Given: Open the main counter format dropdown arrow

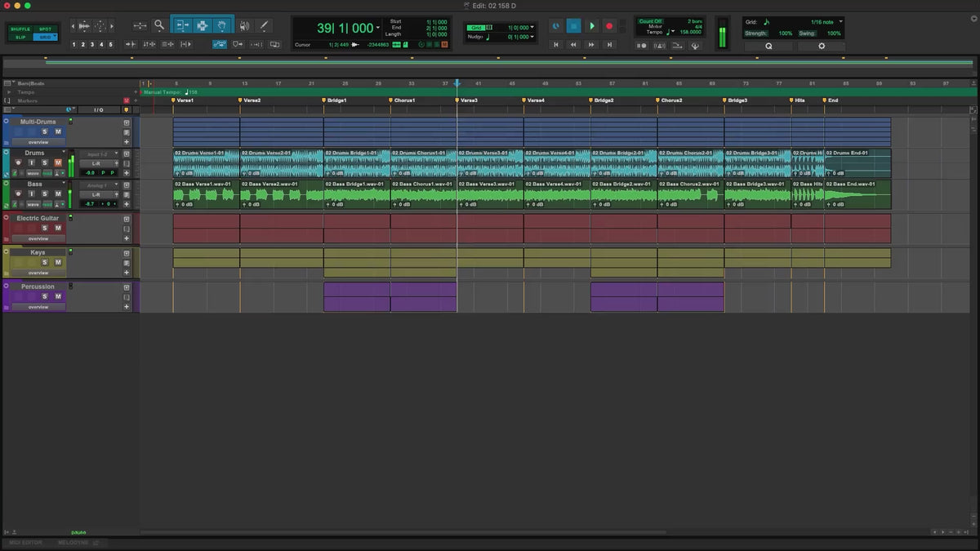Looking at the screenshot, I should [378, 29].
